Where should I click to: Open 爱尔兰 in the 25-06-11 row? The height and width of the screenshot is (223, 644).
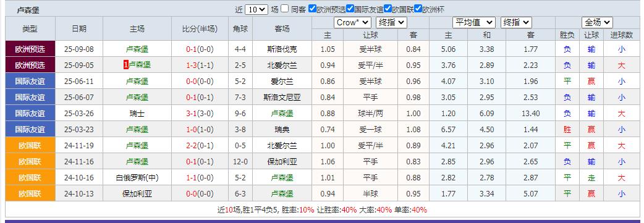(x=282, y=82)
